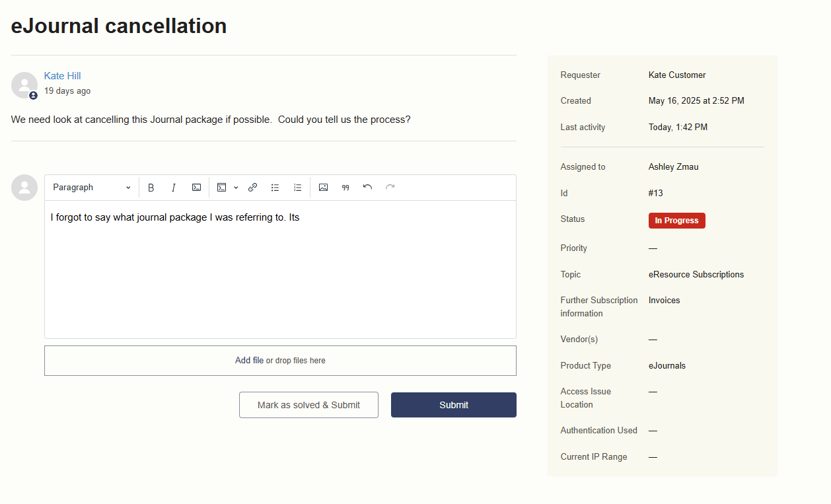
Task: Insert a code block
Action: tap(222, 188)
